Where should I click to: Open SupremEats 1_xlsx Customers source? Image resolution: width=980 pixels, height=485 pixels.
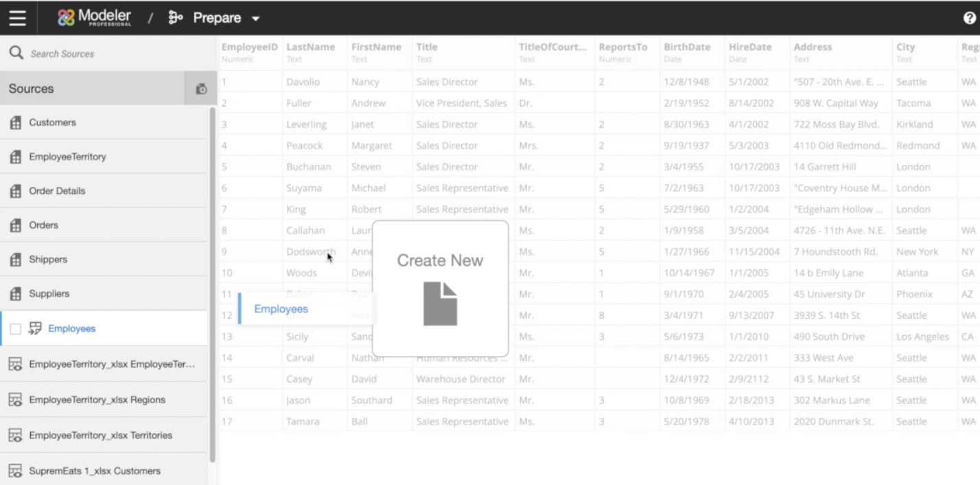click(95, 471)
